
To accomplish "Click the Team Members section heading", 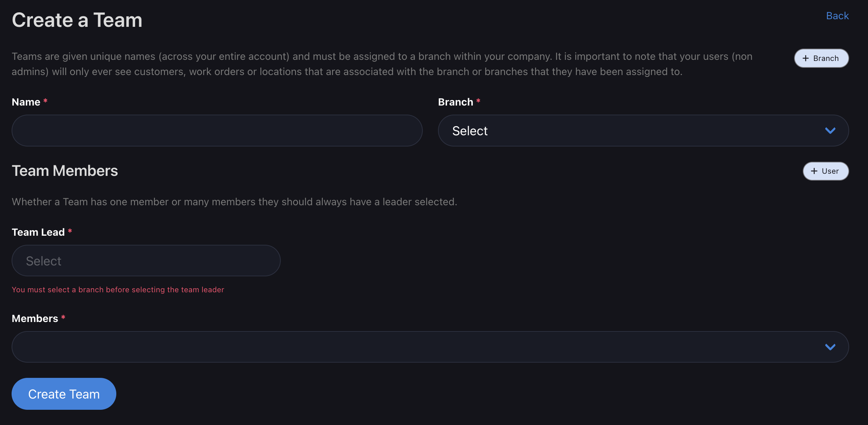I will click(65, 171).
